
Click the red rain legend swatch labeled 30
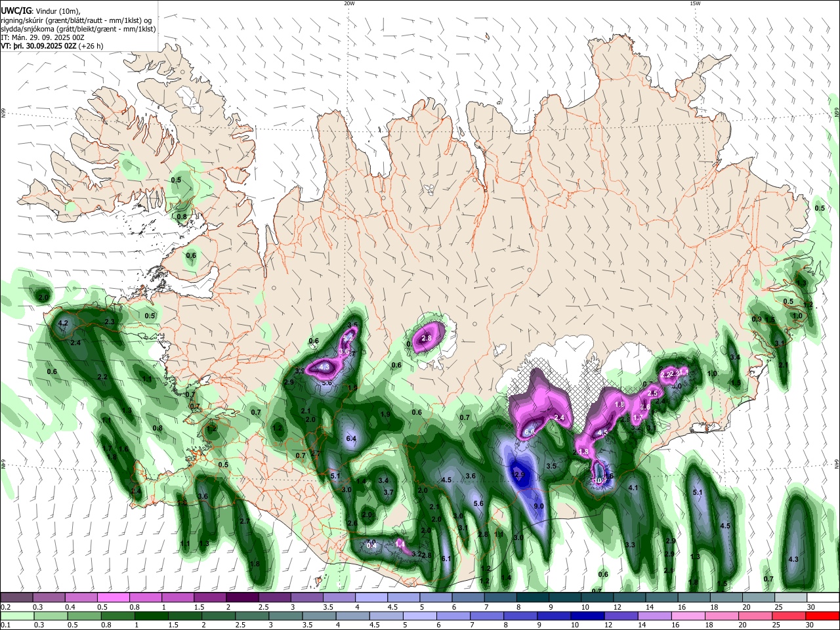pos(822,616)
